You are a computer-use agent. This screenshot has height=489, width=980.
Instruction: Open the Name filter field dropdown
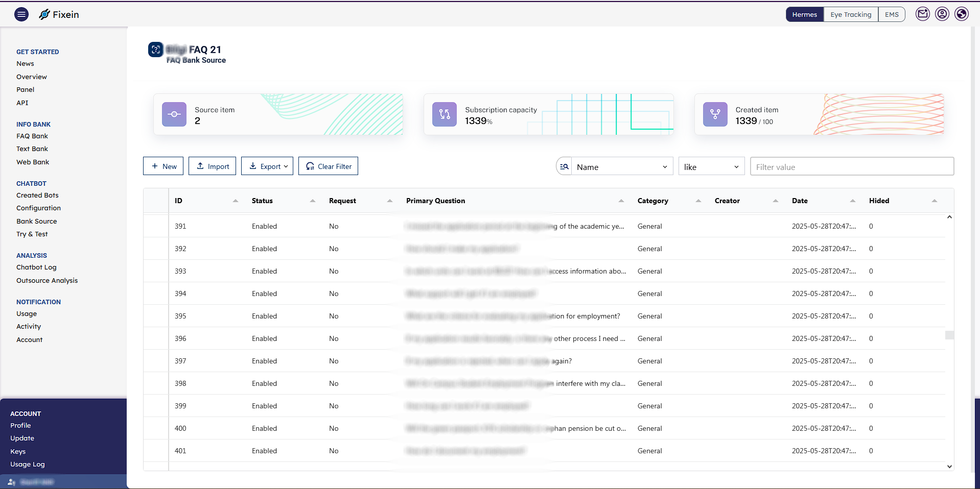click(621, 166)
